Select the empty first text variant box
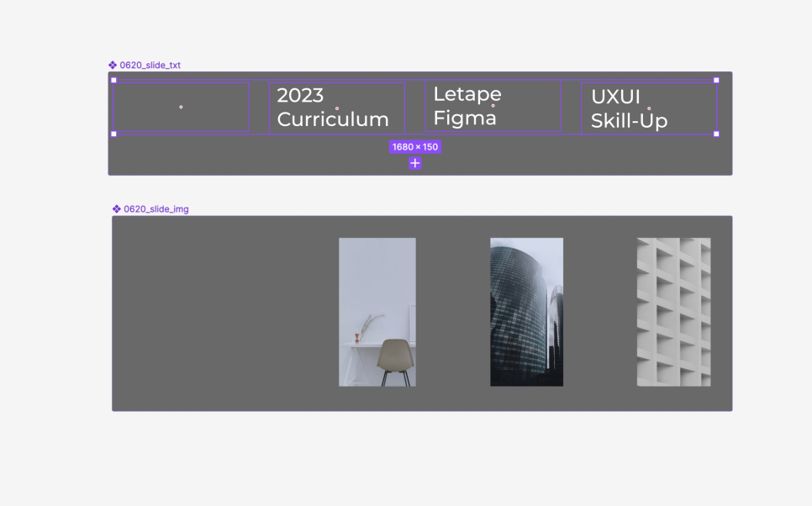812x506 pixels. 181,108
